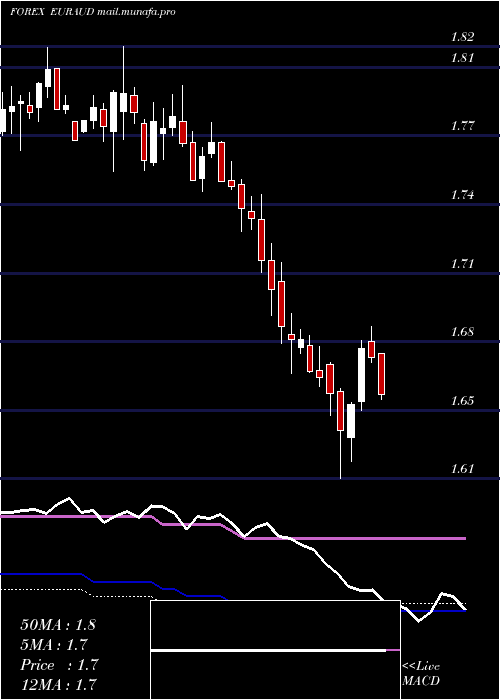This screenshot has width=500, height=700.
Task: Click the last red candlestick on the chart
Action: [x=382, y=374]
